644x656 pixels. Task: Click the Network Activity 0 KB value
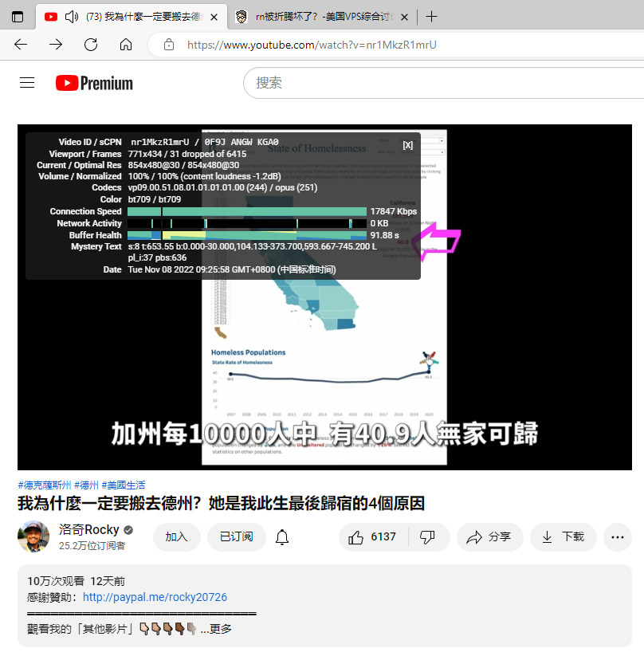pyautogui.click(x=379, y=223)
